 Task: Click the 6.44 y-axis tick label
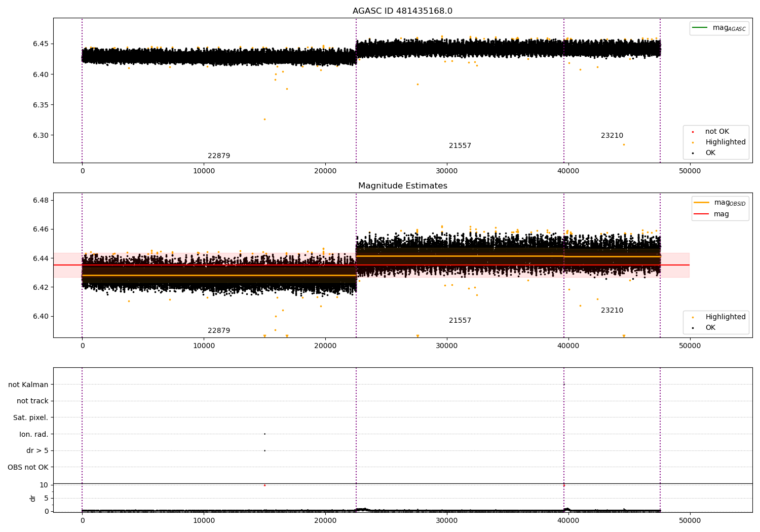41,258
